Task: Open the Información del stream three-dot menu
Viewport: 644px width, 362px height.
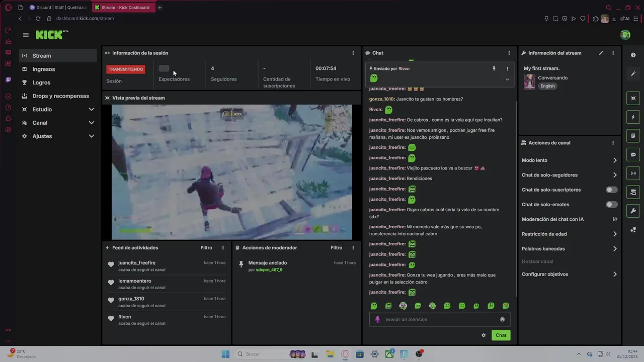Action: (613, 53)
